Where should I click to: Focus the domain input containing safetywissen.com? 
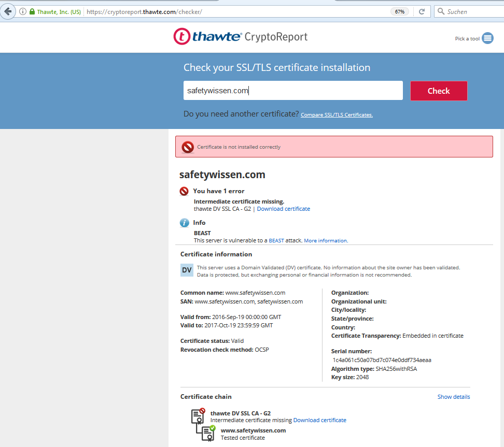pos(293,91)
